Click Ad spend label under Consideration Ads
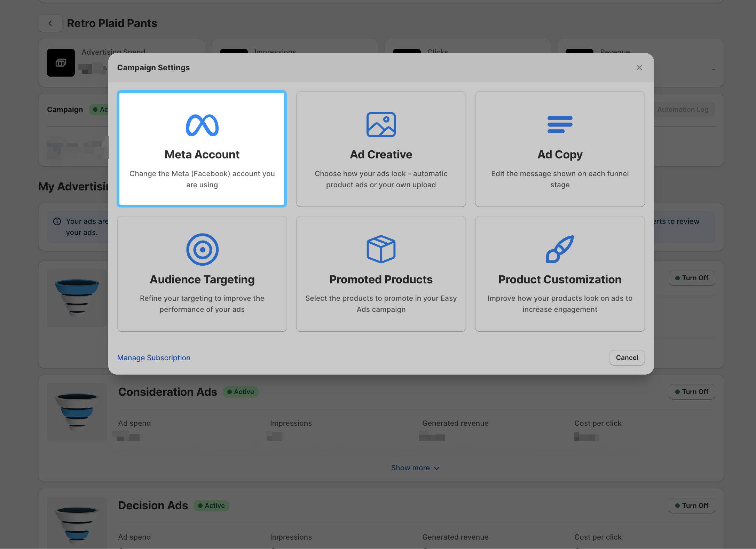The height and width of the screenshot is (549, 756). (x=134, y=423)
